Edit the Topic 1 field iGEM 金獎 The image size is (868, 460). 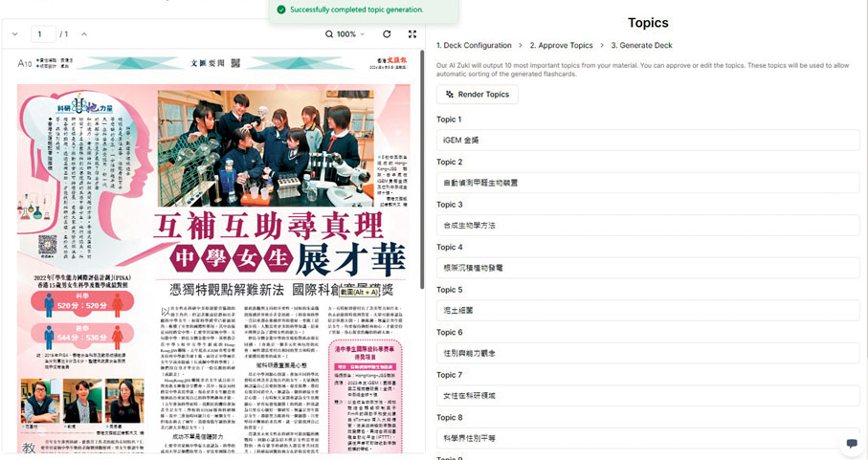point(648,141)
